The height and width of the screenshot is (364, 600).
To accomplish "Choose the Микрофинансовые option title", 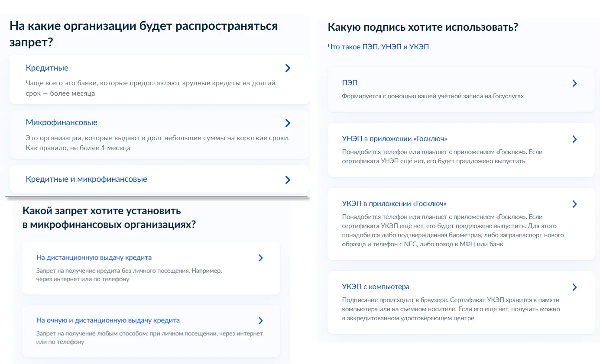I will [62, 122].
